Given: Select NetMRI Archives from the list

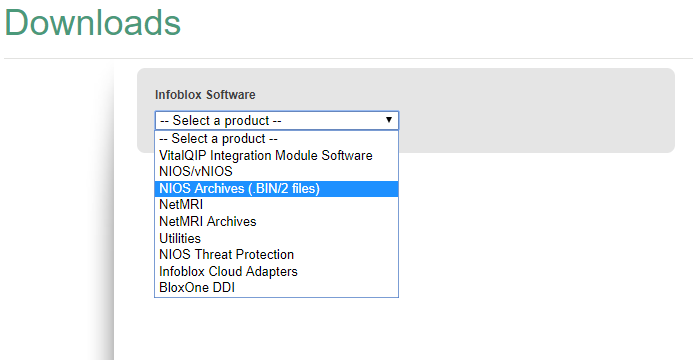Looking at the screenshot, I should coord(276,222).
